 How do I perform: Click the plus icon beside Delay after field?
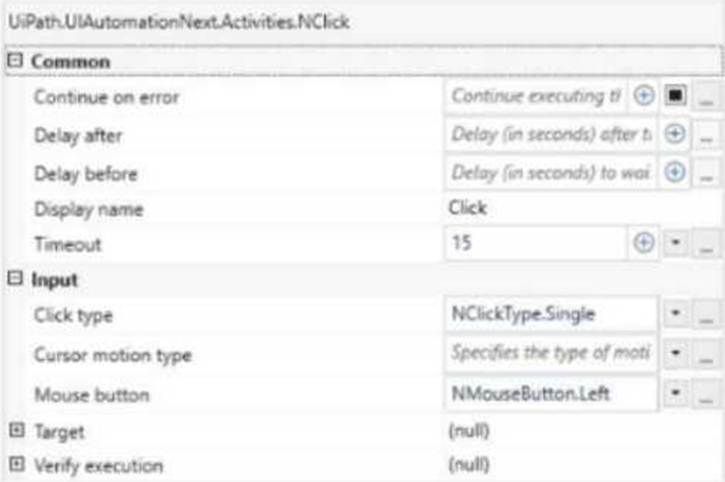coord(675,134)
